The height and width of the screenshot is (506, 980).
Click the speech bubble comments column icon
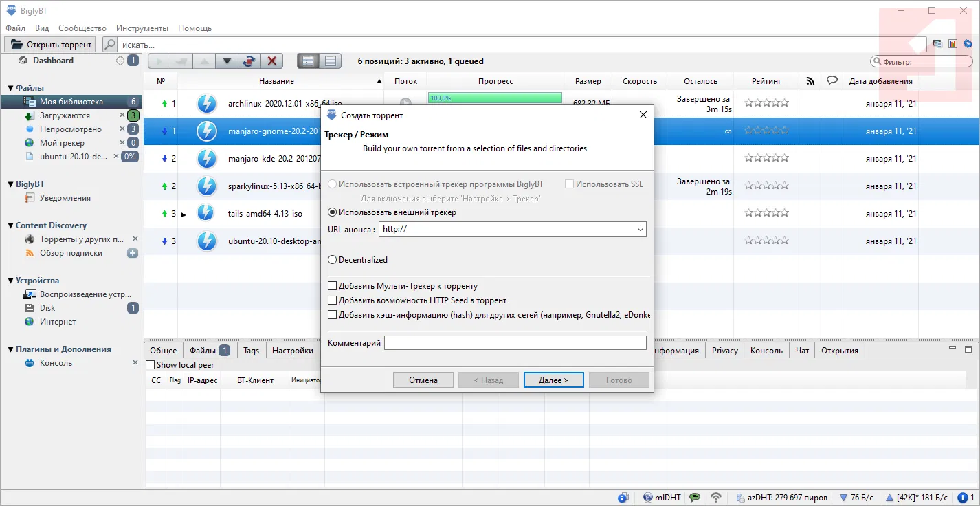832,80
